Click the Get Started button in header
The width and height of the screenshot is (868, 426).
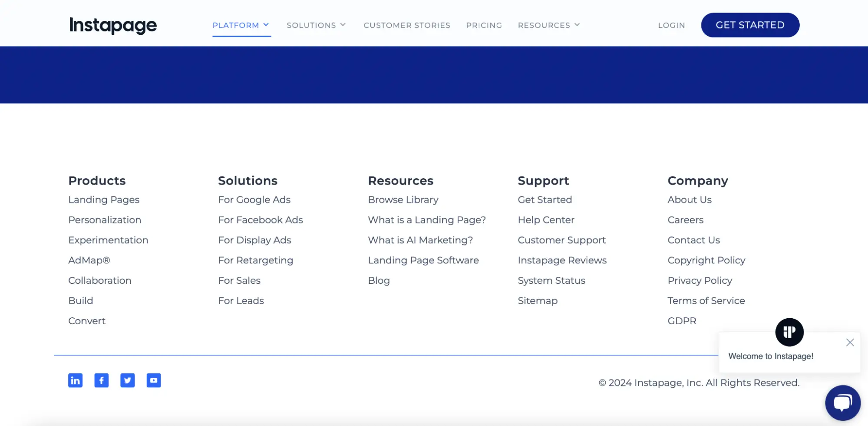(x=750, y=25)
